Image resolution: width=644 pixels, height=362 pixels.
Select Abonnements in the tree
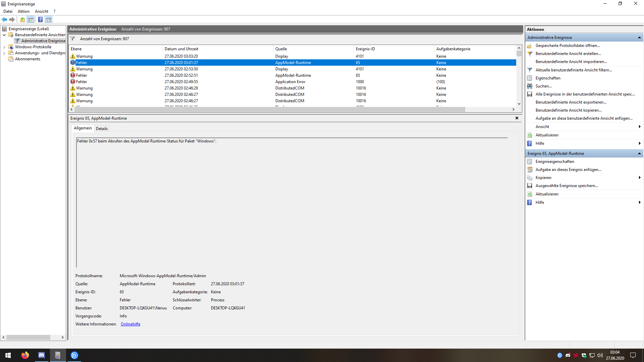(28, 59)
